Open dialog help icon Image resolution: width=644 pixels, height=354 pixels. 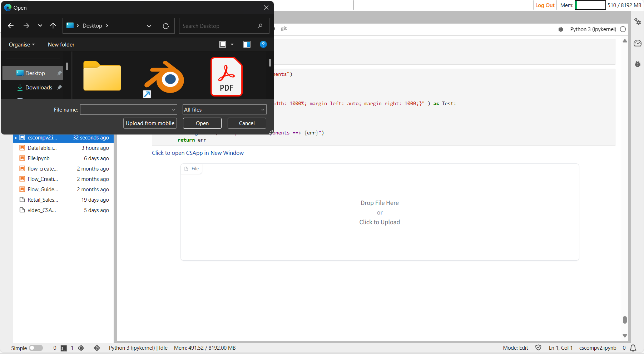point(263,44)
